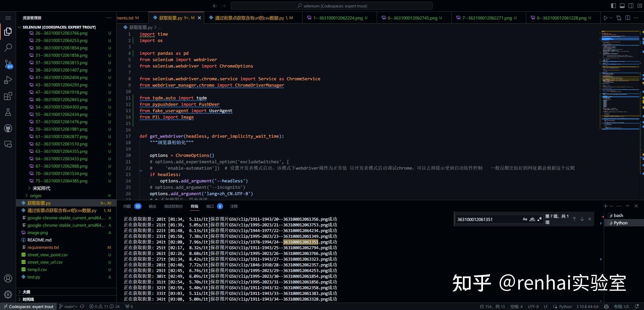
Task: Open the Testing beaker icon
Action: click(8, 112)
